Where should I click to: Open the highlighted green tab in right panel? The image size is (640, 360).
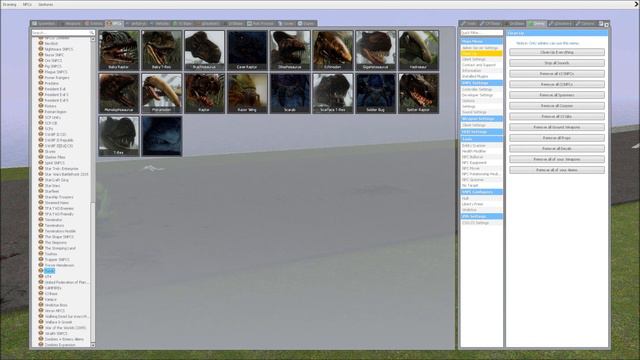click(x=536, y=24)
